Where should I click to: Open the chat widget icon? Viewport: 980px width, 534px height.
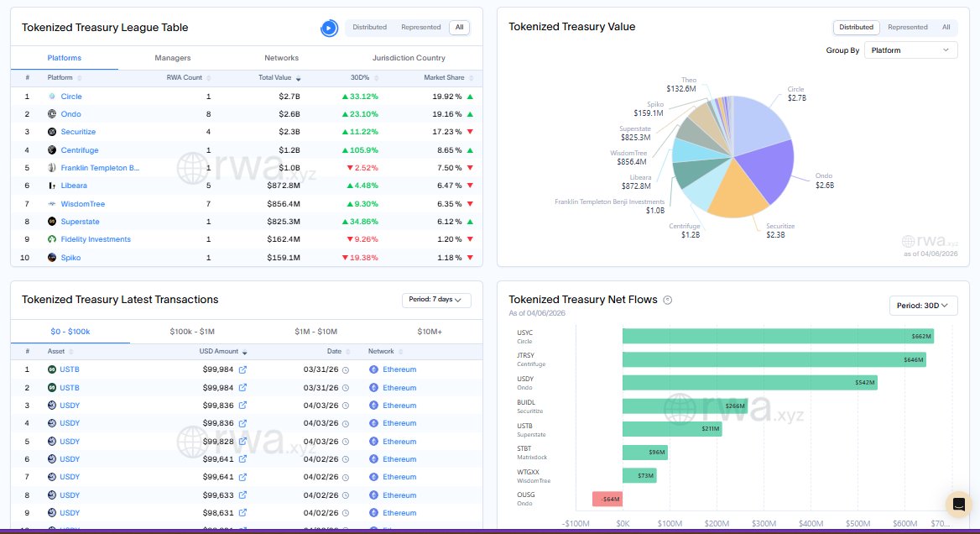click(x=959, y=504)
